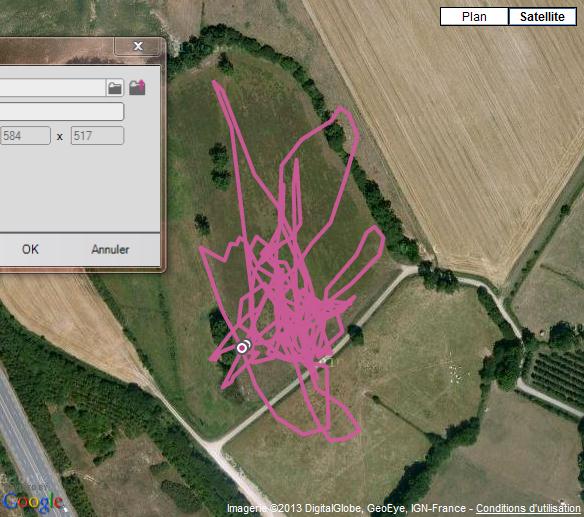
Task: Focus the file path field beside folder icon
Action: click(x=52, y=88)
